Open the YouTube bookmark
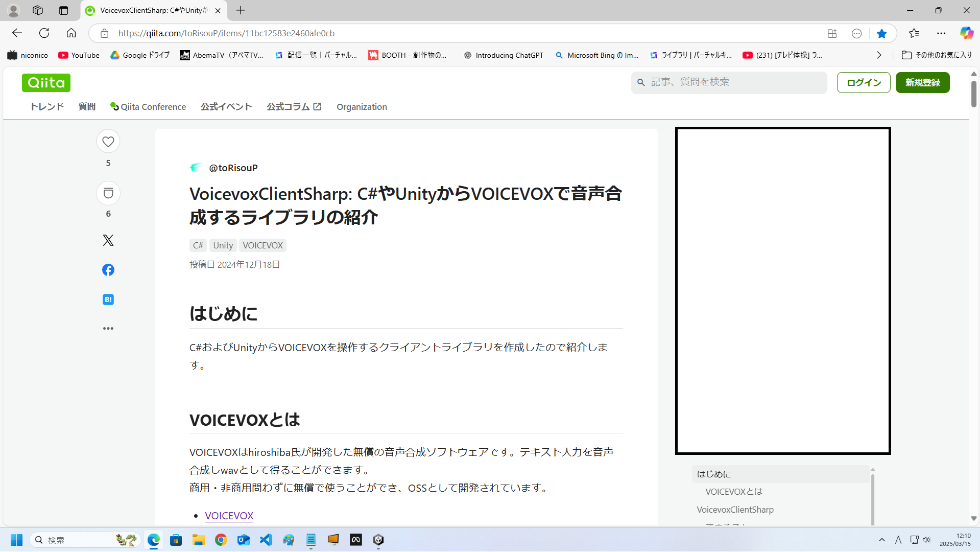The image size is (980, 552). pyautogui.click(x=79, y=55)
